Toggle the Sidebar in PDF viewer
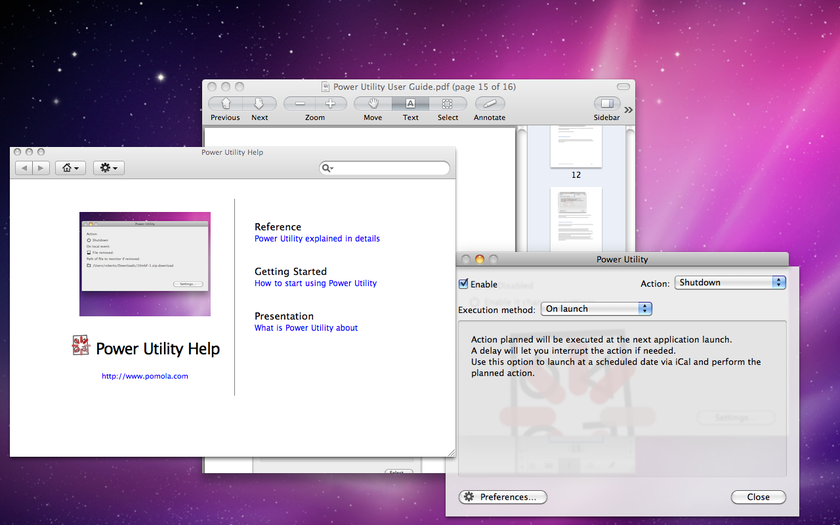Image resolution: width=840 pixels, height=525 pixels. point(607,103)
